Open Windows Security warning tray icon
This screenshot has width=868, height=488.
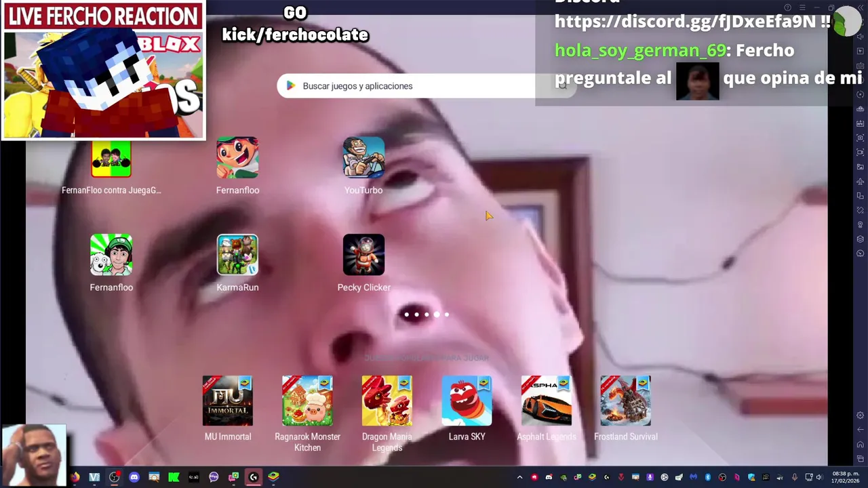click(x=751, y=477)
